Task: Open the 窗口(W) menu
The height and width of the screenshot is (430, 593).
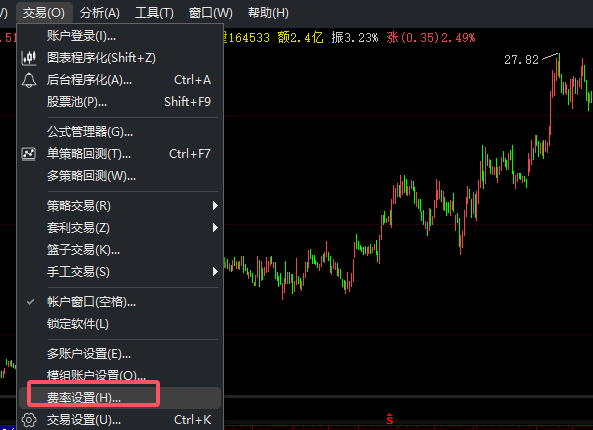Action: pyautogui.click(x=211, y=13)
